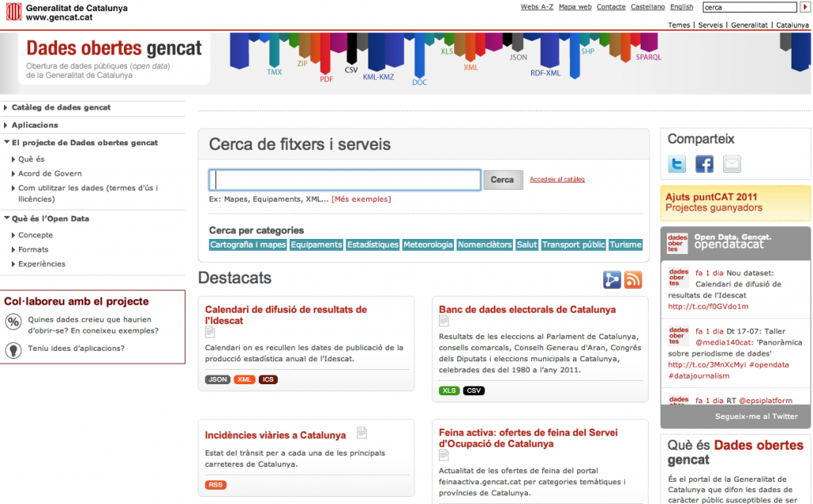The image size is (813, 504).
Task: Open the Catalunya top menu
Action: [792, 25]
